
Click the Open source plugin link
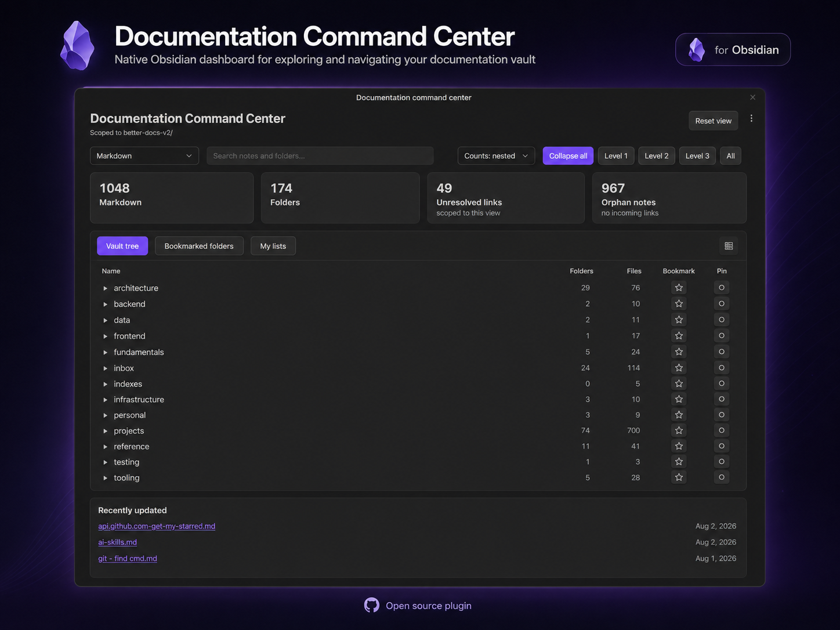pyautogui.click(x=429, y=606)
